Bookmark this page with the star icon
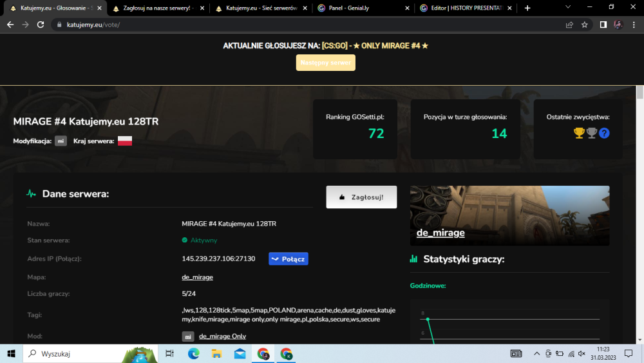The image size is (644, 363). coord(585,25)
